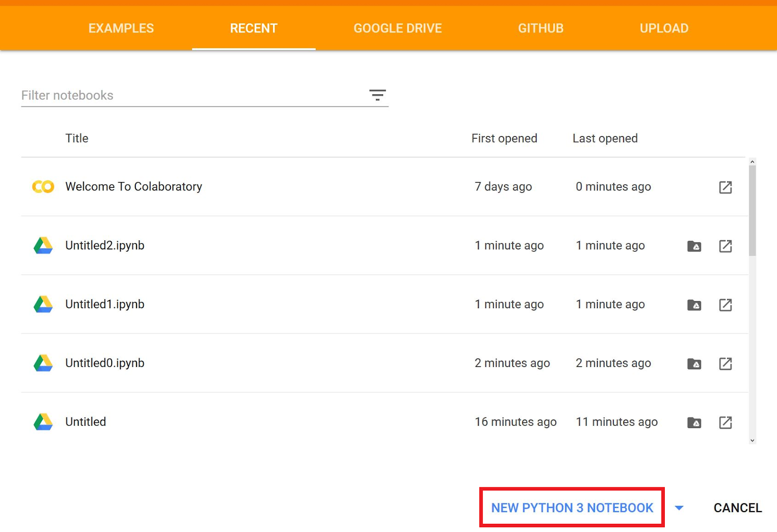Click the Last opened column header

pyautogui.click(x=605, y=138)
